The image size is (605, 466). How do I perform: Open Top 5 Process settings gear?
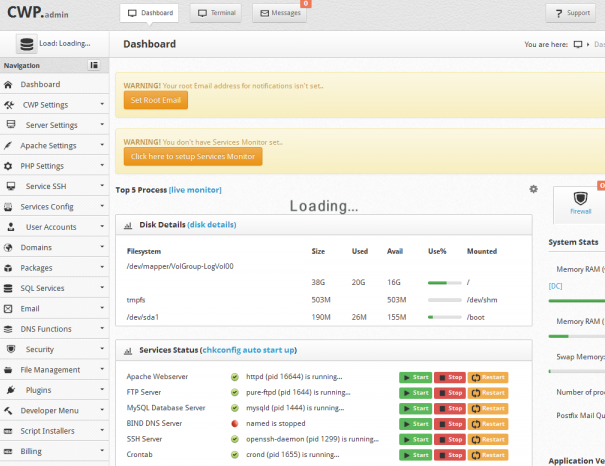click(533, 189)
